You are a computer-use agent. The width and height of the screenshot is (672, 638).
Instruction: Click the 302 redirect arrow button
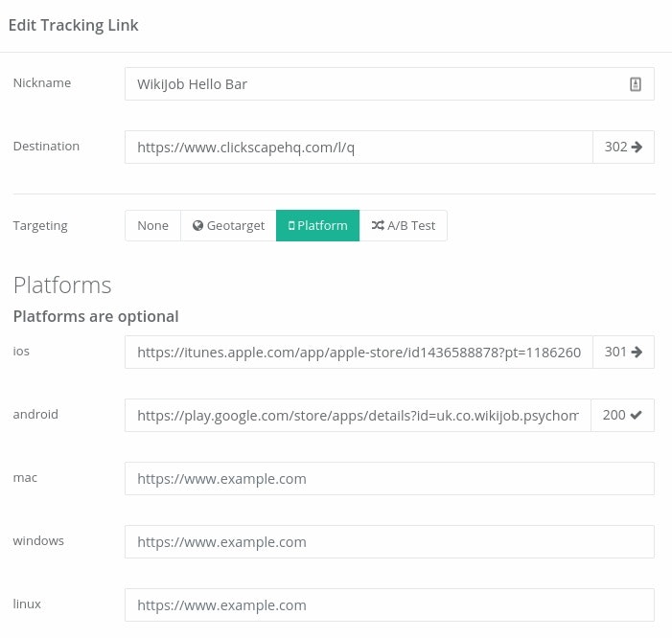(623, 147)
